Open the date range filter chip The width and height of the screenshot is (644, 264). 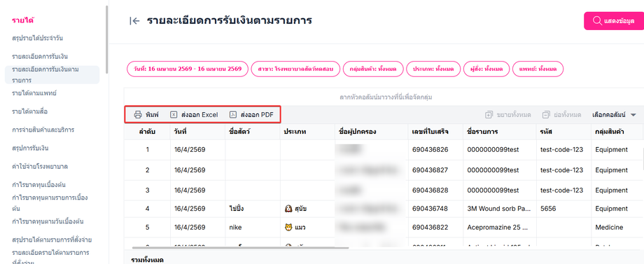pos(188,69)
